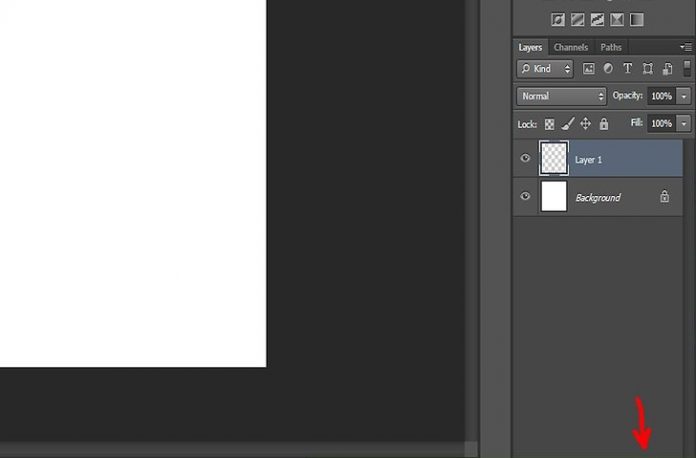Expand the Fill slider arrow
The width and height of the screenshot is (696, 458).
[684, 124]
